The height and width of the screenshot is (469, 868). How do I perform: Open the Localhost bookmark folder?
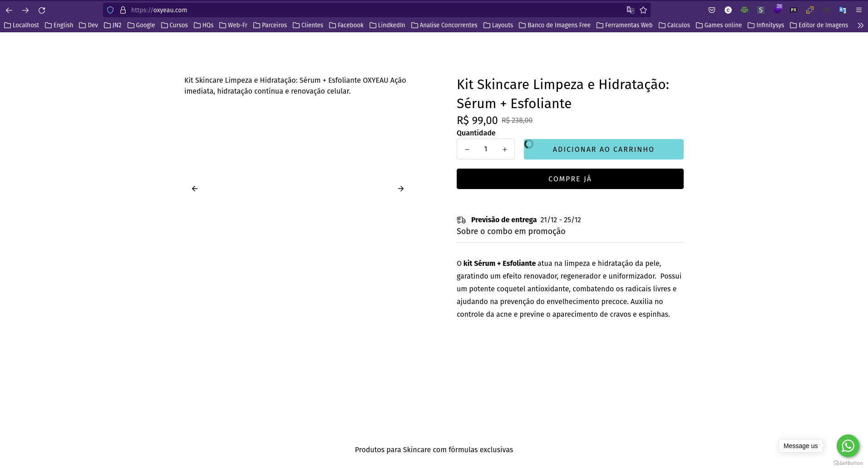pyautogui.click(x=21, y=25)
